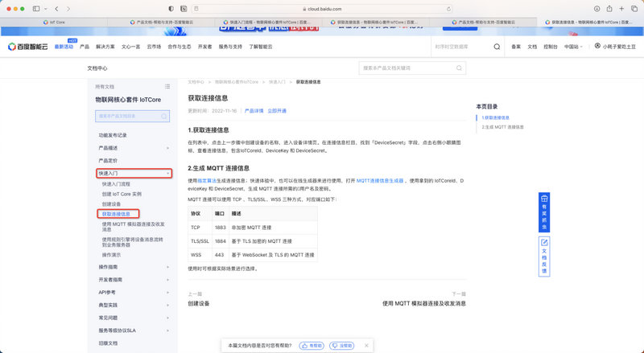The width and height of the screenshot is (644, 353).
Task: Show the tab overview icon
Action: (x=634, y=9)
